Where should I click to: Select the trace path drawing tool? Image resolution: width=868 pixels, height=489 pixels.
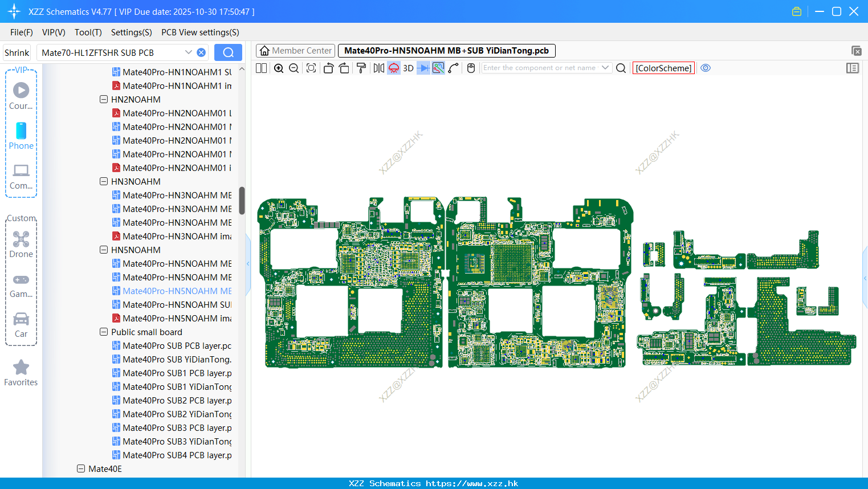pyautogui.click(x=454, y=68)
